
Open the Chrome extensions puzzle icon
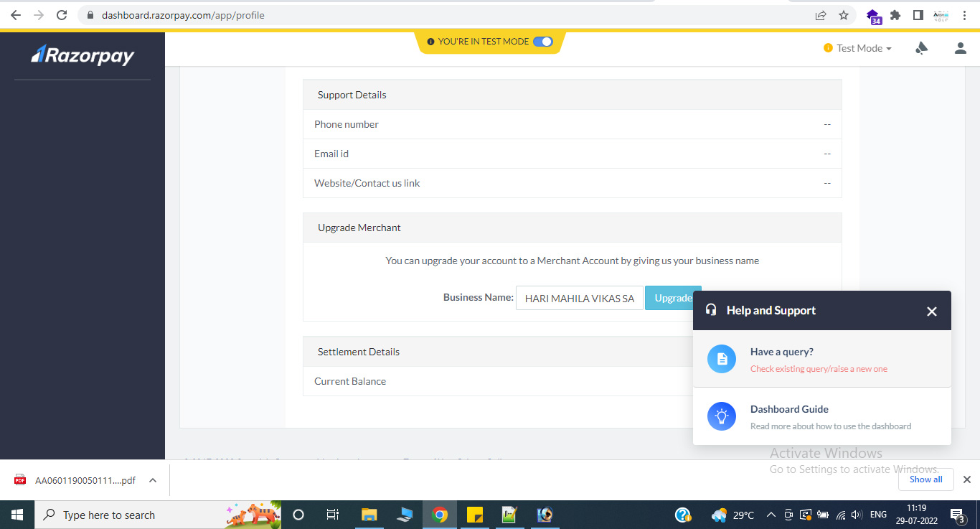pos(895,15)
